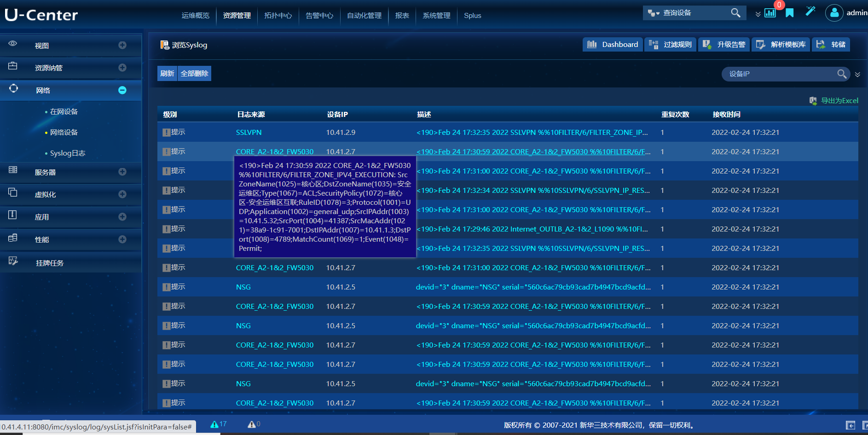Click the 浏览Syslog title icon
Viewport: 868px width, 435px height.
[164, 45]
